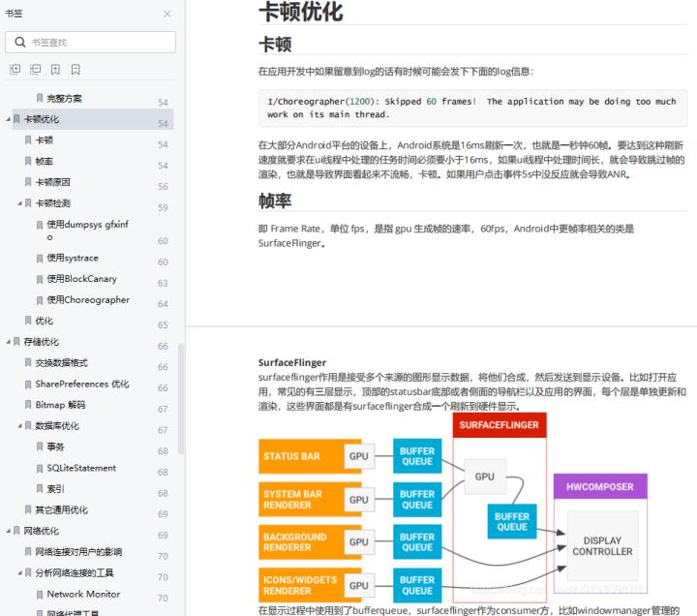Screen dimensions: 697x616
Task: Collapse all bookmarks icon
Action: 35,70
